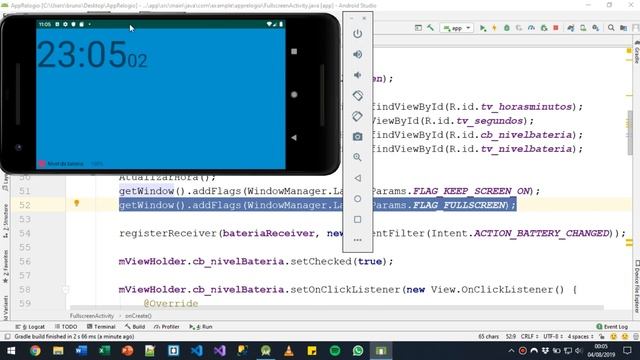
Task: Open the Event Log tab
Action: 612,327
